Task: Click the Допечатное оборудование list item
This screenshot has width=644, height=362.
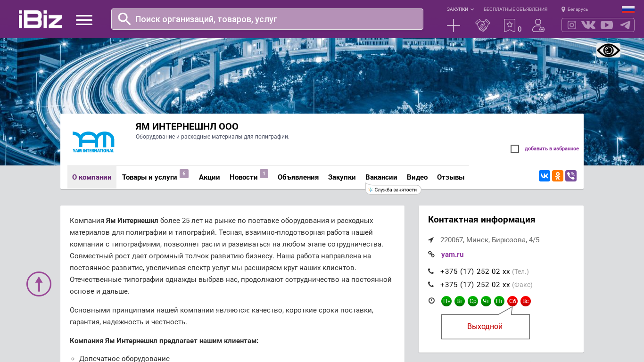Action: pos(124,358)
